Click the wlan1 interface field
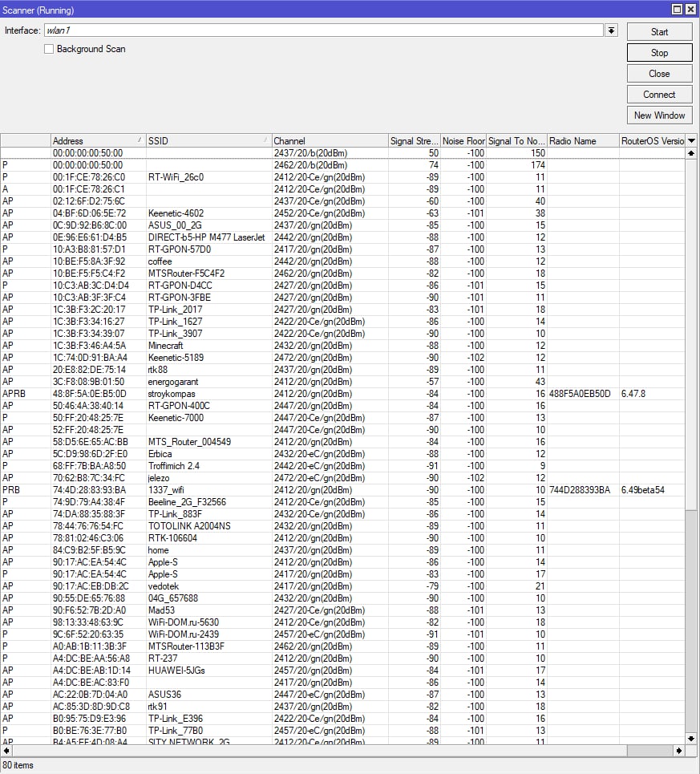700x774 pixels. click(x=324, y=30)
